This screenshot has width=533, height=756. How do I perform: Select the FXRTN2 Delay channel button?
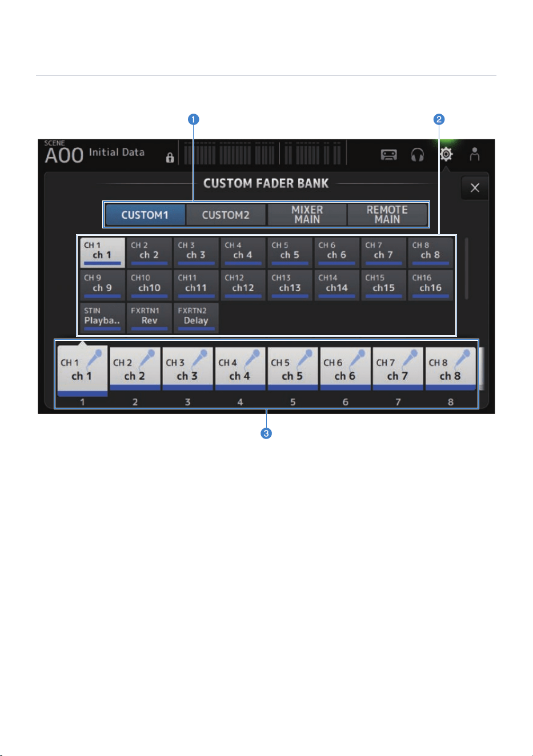pyautogui.click(x=196, y=318)
